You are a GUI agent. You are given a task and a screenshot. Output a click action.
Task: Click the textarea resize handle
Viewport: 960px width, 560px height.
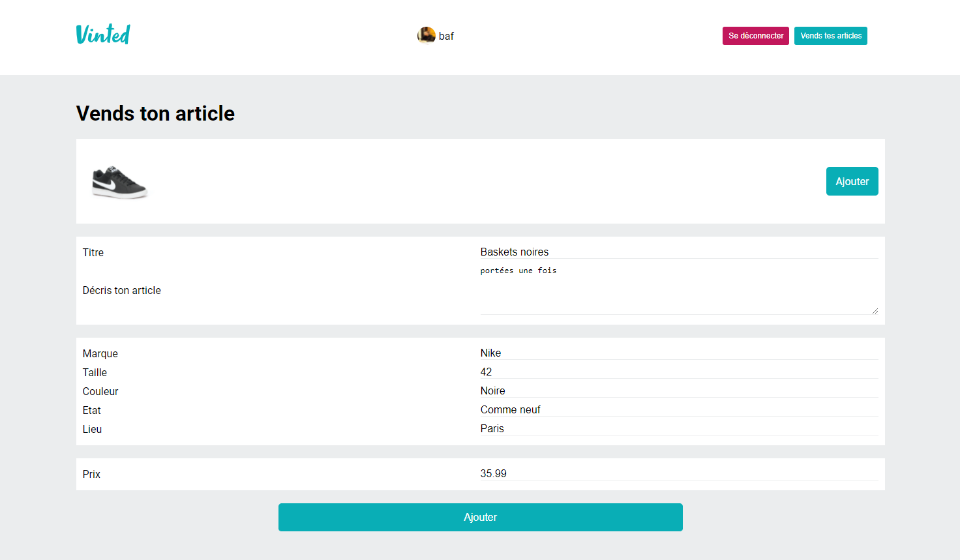tap(875, 311)
